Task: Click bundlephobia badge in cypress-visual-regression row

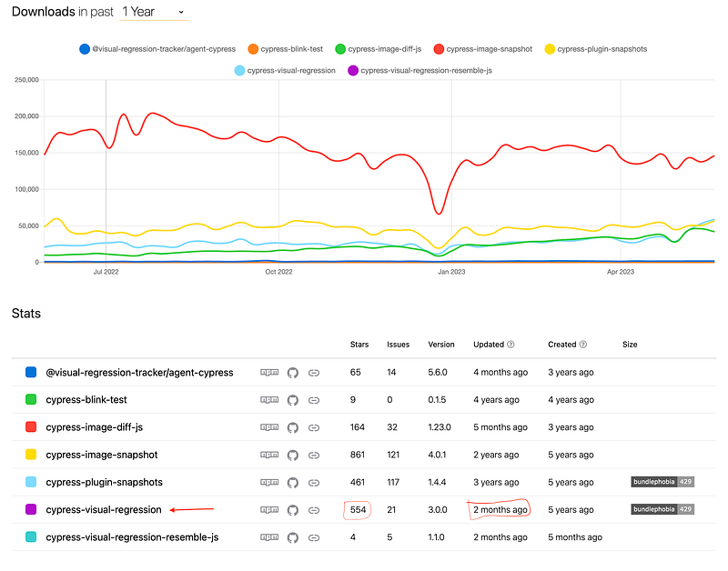Action: point(662,509)
